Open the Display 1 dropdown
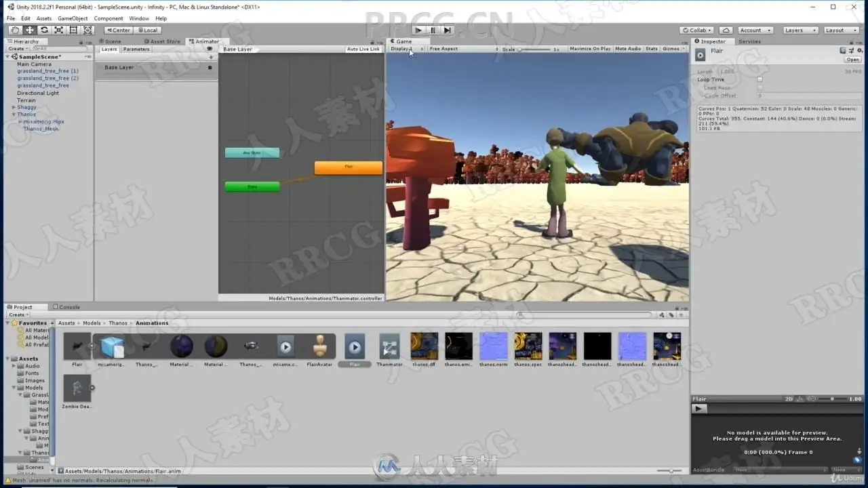868x488 pixels. click(x=406, y=49)
